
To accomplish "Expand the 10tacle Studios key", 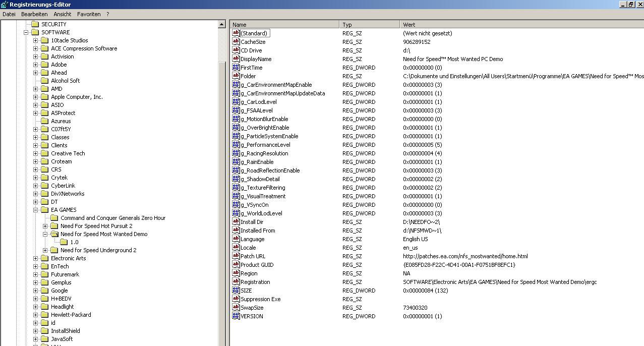I will point(36,40).
